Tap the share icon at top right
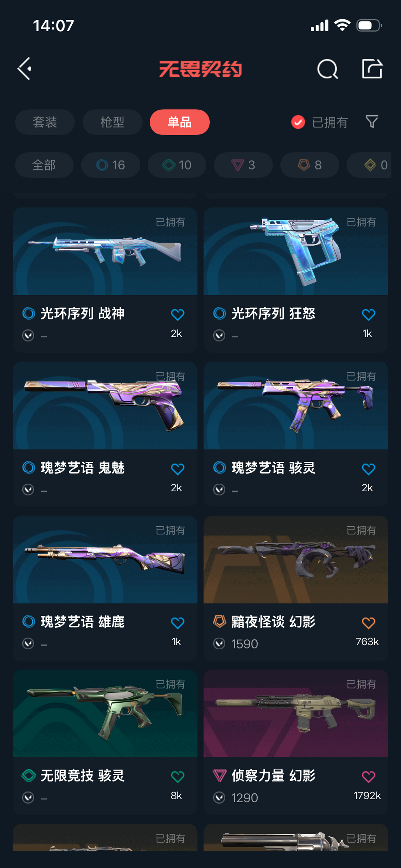 click(x=372, y=69)
